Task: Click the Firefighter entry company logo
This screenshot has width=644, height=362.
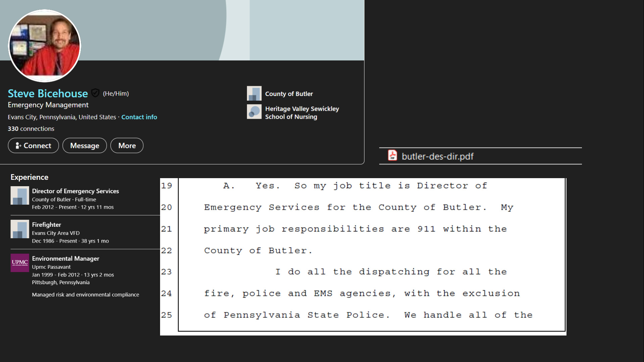Action: point(20,229)
